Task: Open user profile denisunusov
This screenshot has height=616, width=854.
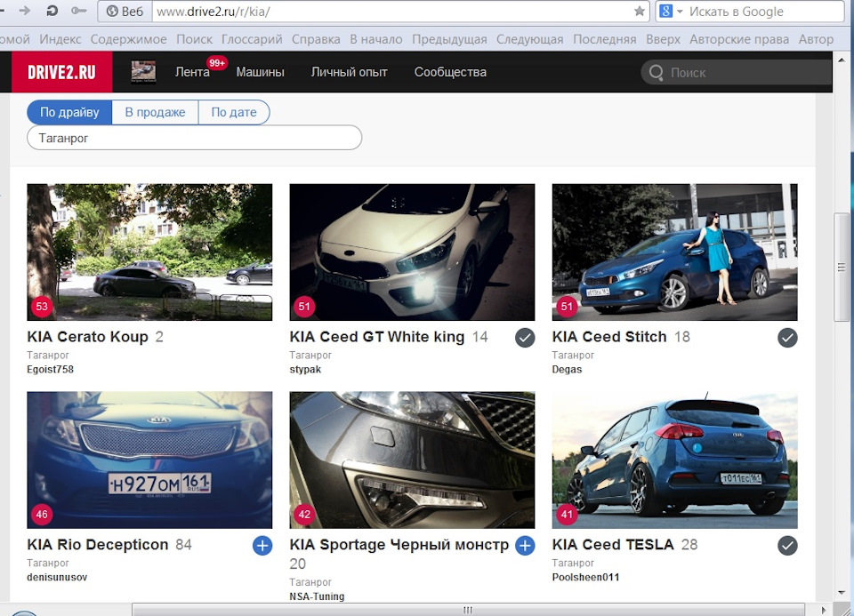Action: (x=57, y=578)
